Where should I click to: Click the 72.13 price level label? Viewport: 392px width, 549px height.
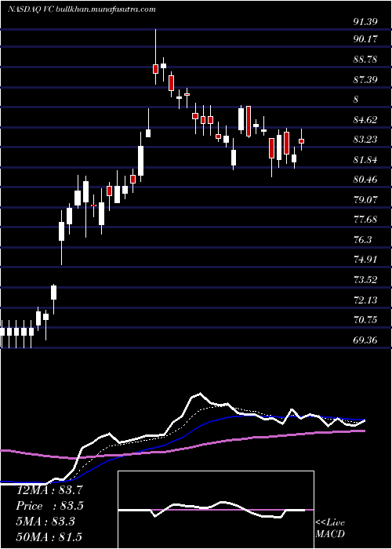(x=365, y=300)
